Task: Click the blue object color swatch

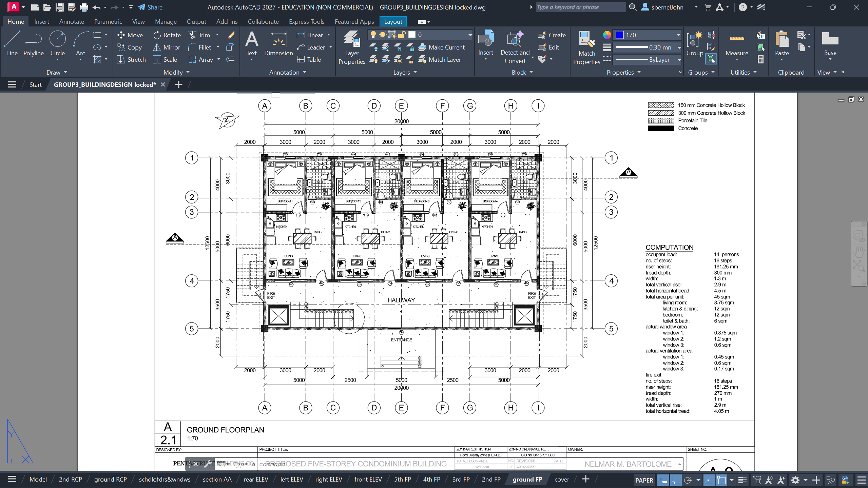Action: [x=620, y=35]
